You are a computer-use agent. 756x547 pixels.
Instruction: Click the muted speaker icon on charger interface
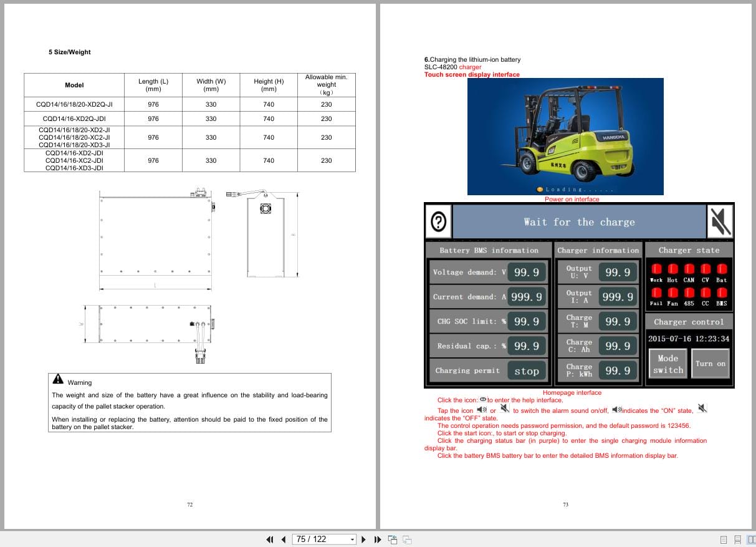(x=720, y=221)
